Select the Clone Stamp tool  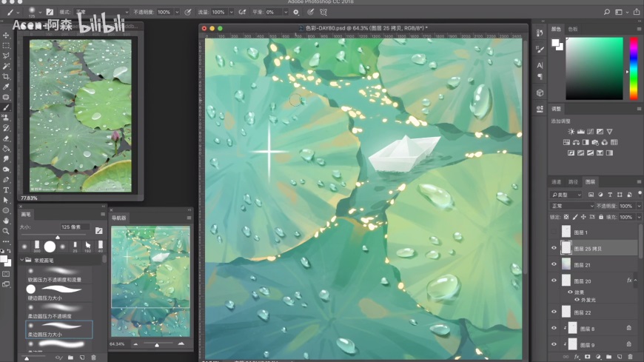pos(6,118)
